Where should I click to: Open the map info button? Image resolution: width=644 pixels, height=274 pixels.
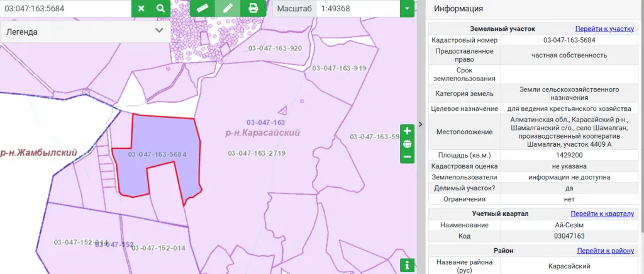click(408, 265)
